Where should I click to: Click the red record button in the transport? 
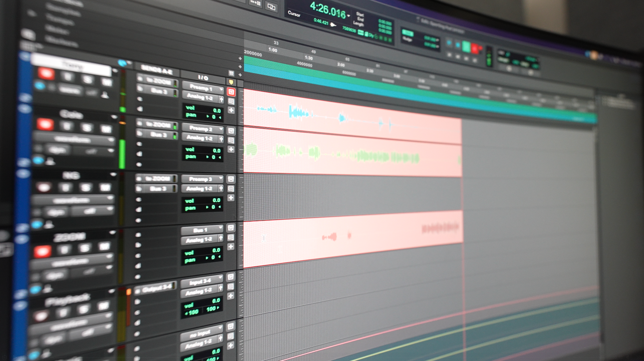(x=475, y=48)
